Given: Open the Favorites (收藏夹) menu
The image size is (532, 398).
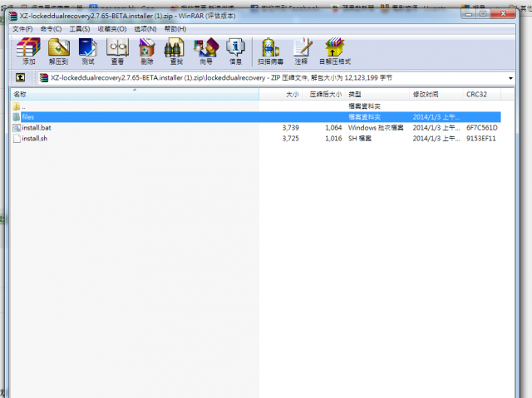Looking at the screenshot, I should click(112, 29).
